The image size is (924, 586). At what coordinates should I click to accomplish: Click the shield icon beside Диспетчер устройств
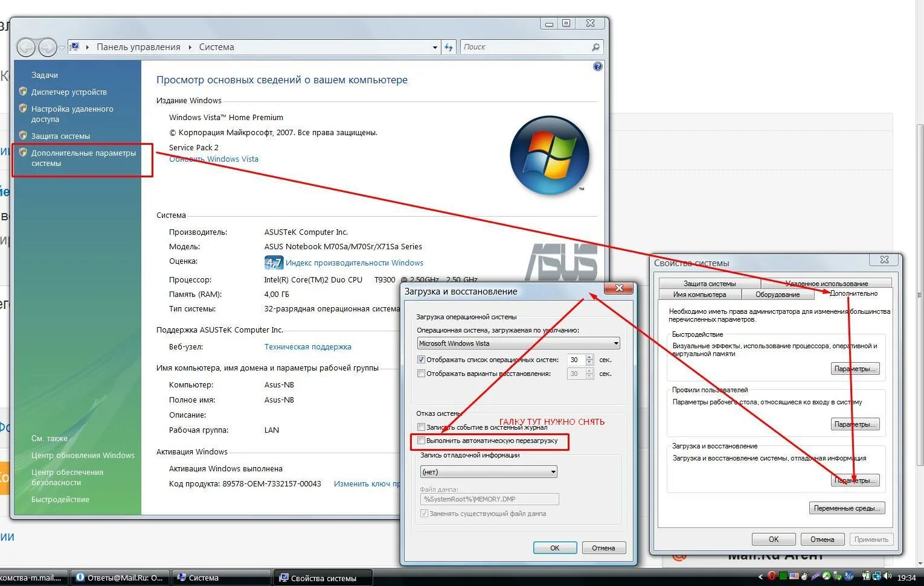tap(23, 91)
